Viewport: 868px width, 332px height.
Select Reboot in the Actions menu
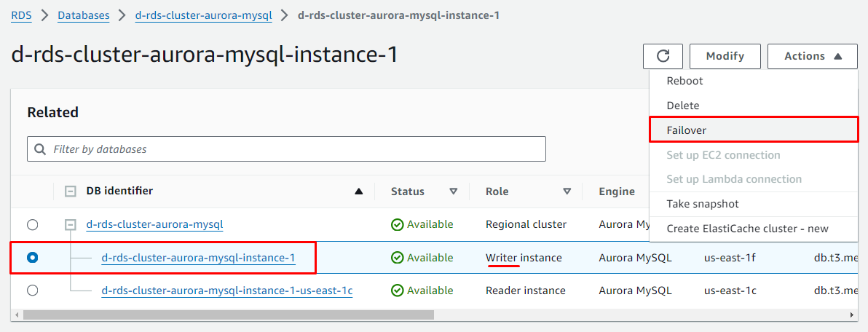click(x=684, y=81)
